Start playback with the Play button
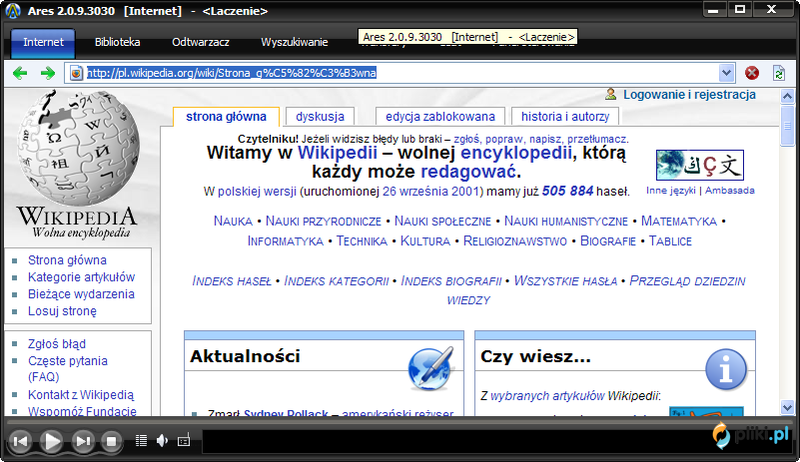 pos(51,441)
